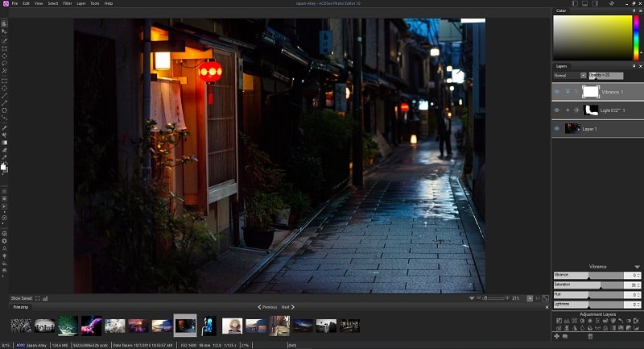Adjust the Saturation slider

pos(588,285)
